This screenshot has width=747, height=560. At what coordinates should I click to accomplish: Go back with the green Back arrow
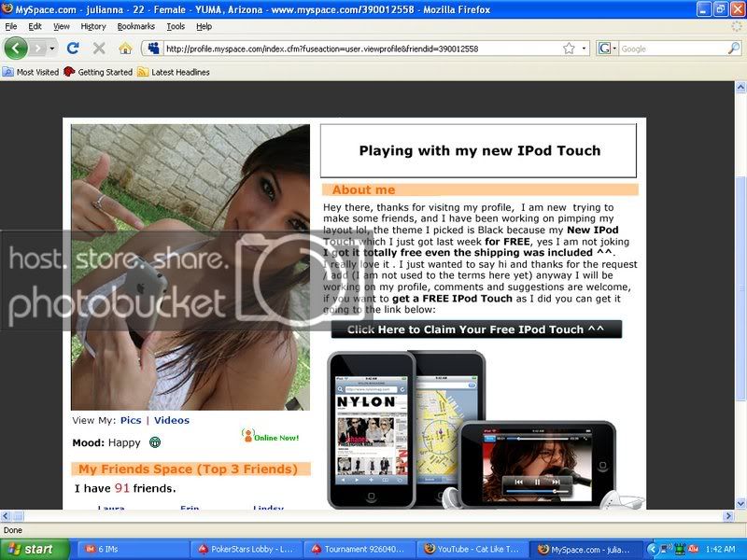point(16,49)
